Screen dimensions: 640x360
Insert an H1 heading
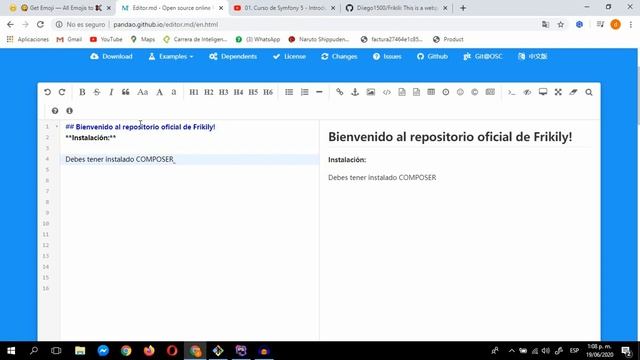194,92
